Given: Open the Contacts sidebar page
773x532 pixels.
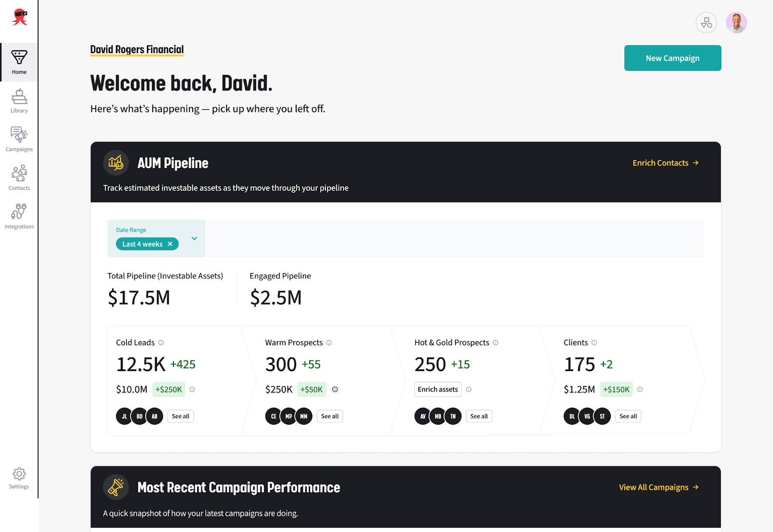Looking at the screenshot, I should (19, 178).
